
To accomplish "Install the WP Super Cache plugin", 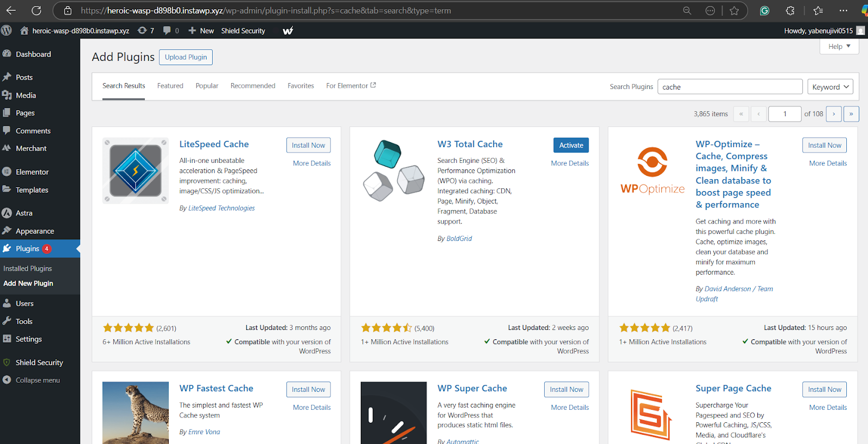I will point(566,389).
